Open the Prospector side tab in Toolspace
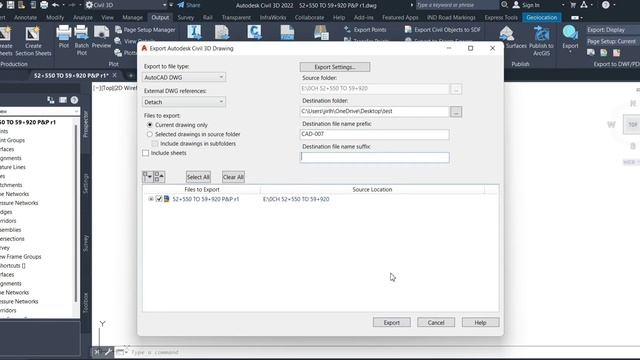Viewport: 640px width, 360px height. [x=86, y=124]
